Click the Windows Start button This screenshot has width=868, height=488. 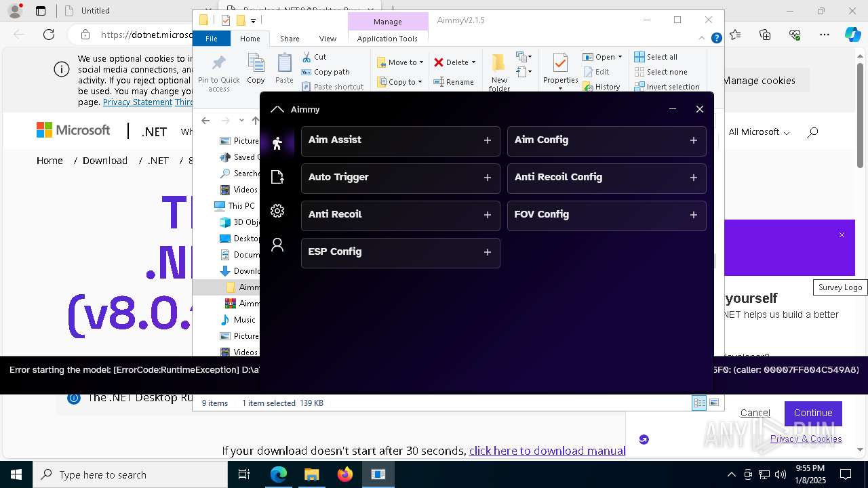(16, 474)
